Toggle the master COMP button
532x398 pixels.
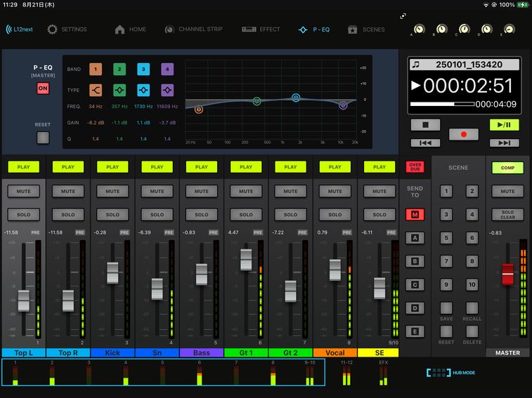coord(507,168)
